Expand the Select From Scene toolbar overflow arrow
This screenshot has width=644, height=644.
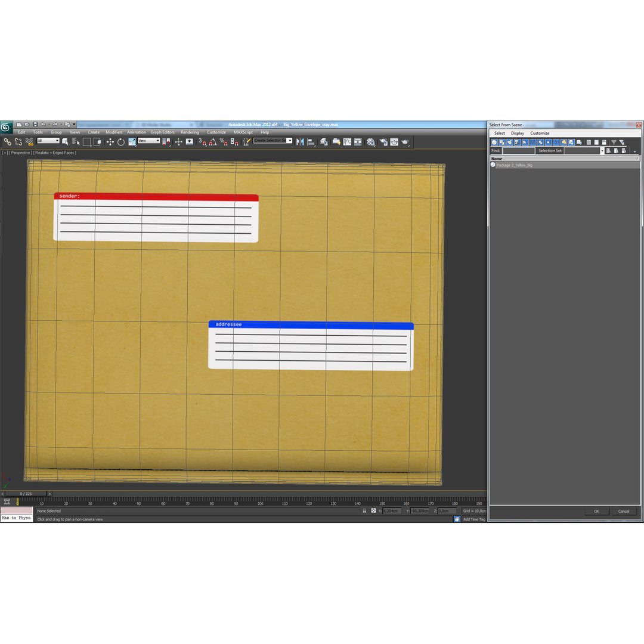click(634, 151)
